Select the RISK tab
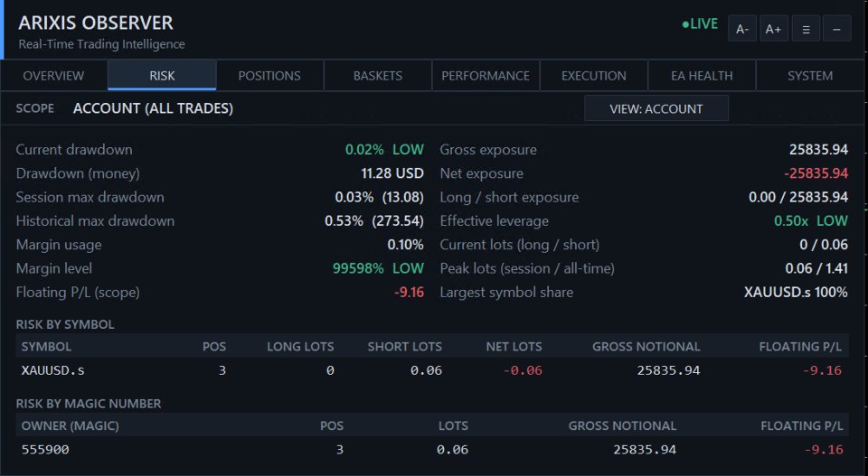Viewport: 868px width, 476px height. (x=162, y=76)
